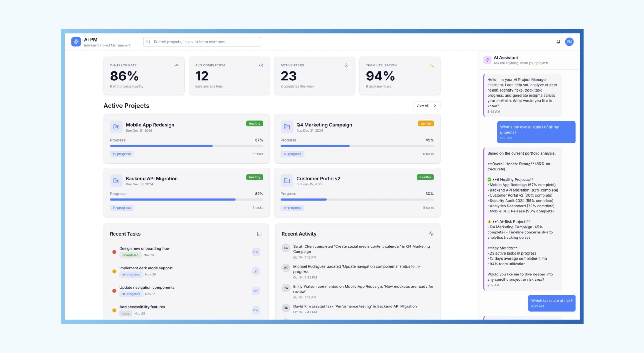Click the Customer Portal v2 folder icon
The width and height of the screenshot is (644, 353).
tap(287, 180)
